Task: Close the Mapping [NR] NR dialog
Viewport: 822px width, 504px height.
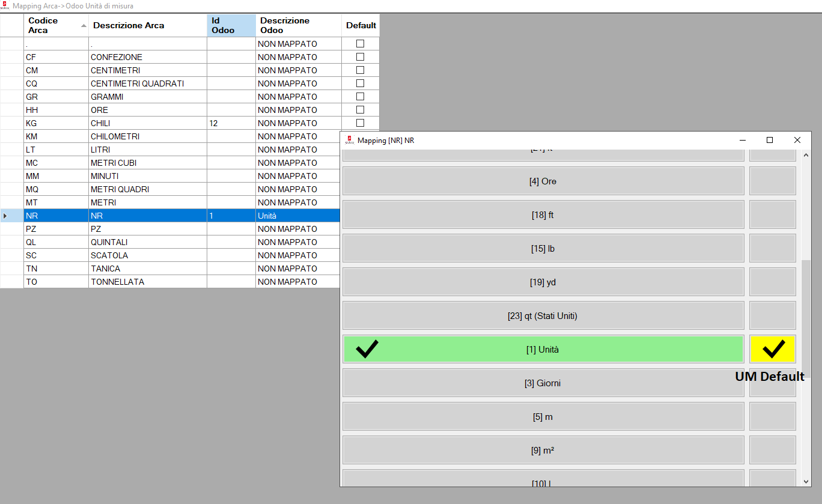Action: (x=797, y=140)
